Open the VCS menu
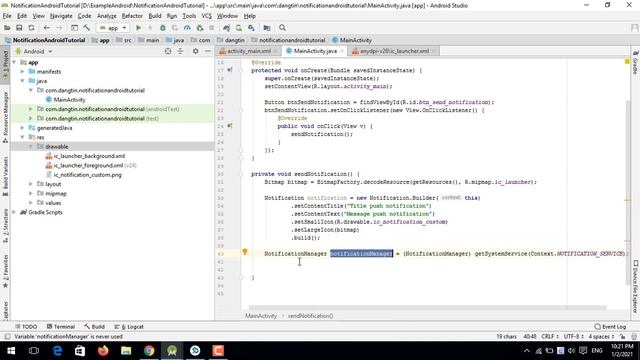This screenshot has width=640, height=360. pos(207,16)
